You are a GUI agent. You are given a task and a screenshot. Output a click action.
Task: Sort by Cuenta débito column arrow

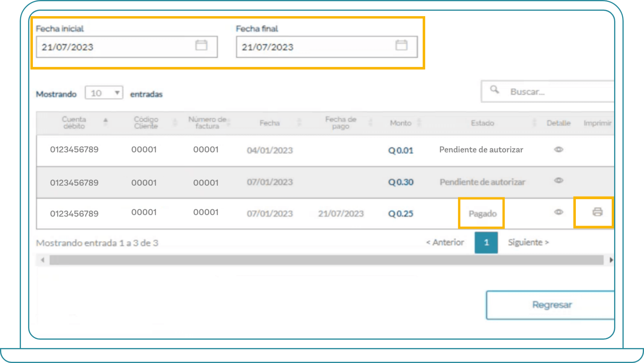coord(106,121)
